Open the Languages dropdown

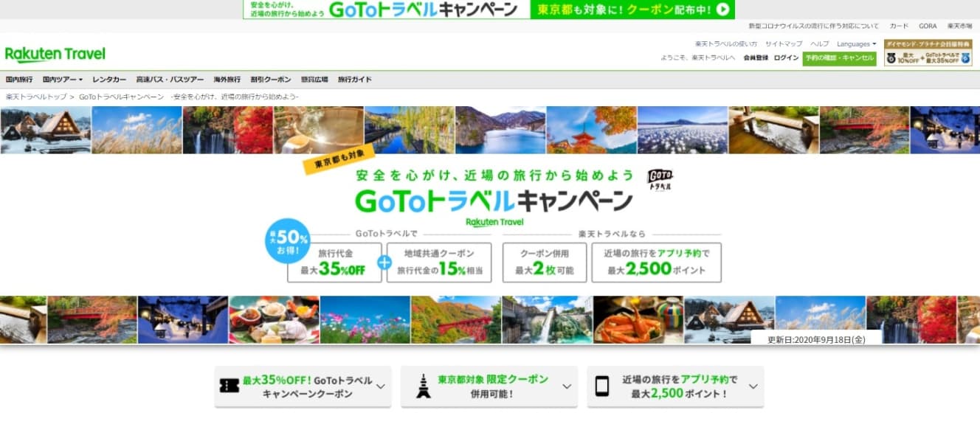coord(856,44)
